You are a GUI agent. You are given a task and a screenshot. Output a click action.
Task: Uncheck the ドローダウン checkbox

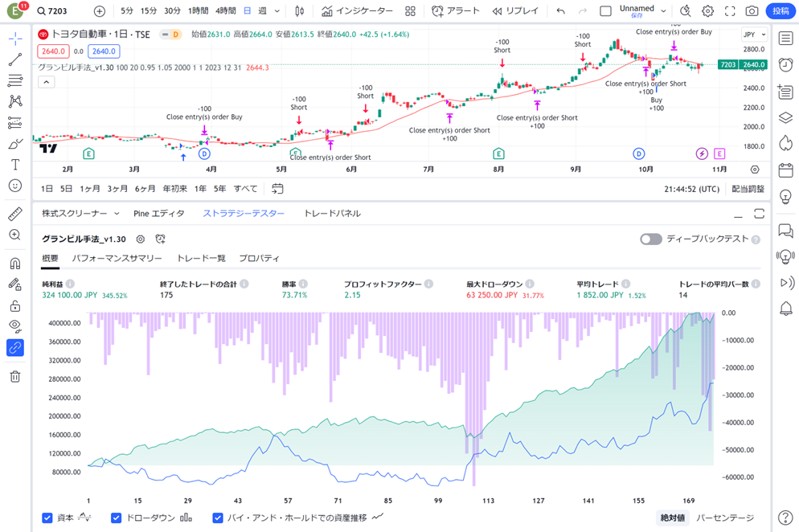(117, 518)
